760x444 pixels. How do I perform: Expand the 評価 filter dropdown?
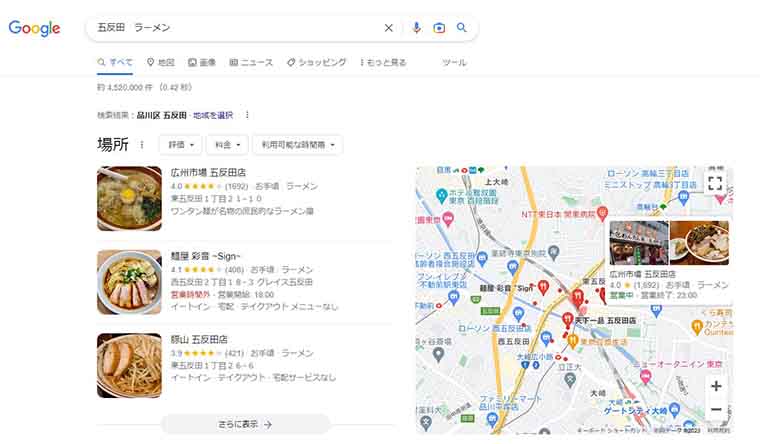pos(181,144)
